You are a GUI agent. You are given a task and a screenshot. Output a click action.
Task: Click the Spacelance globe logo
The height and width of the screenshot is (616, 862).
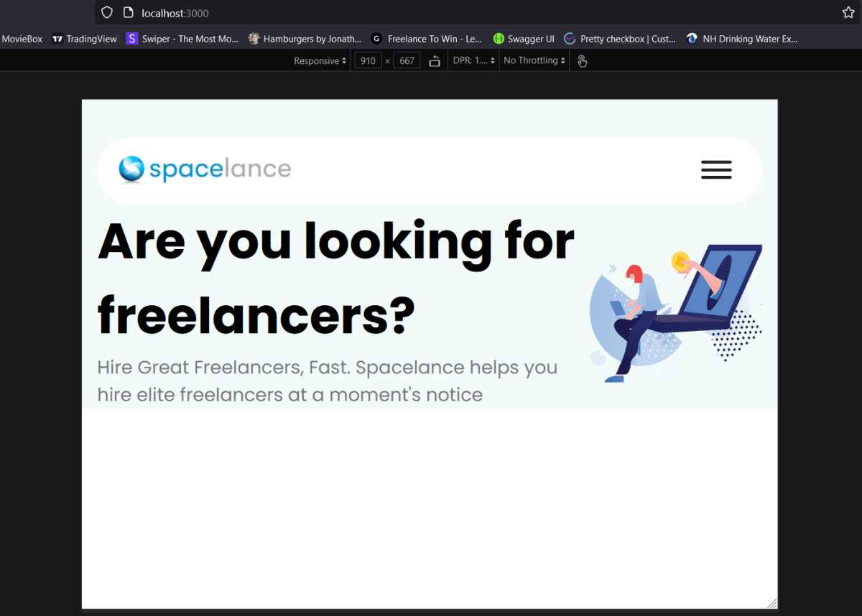point(132,169)
